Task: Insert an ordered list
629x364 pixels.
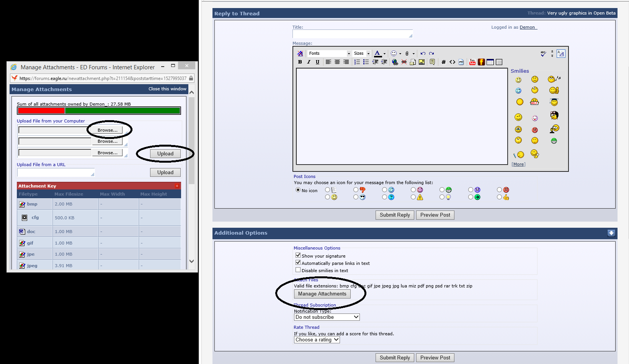Action: 357,62
